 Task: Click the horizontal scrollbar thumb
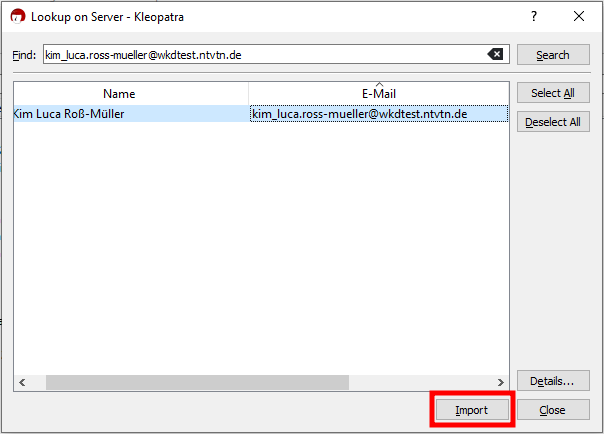pyautogui.click(x=197, y=382)
